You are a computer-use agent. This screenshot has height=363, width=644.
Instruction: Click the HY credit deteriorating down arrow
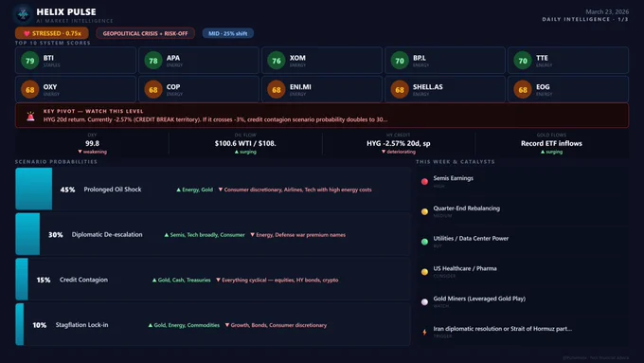384,152
